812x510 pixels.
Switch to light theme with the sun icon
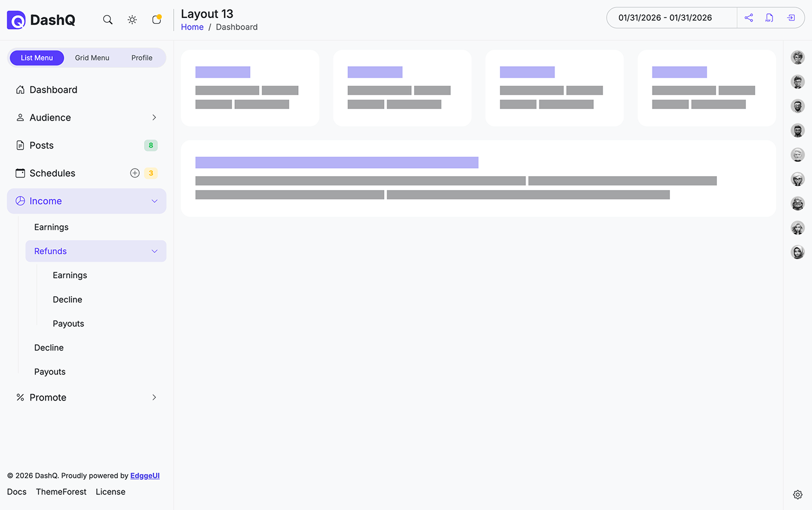point(132,19)
